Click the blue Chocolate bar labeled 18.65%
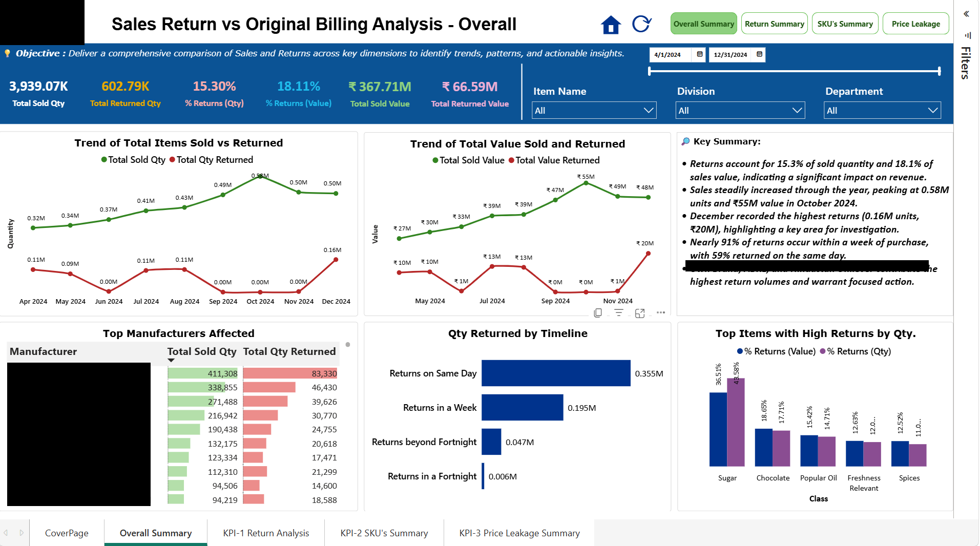The image size is (980, 546). tap(763, 448)
